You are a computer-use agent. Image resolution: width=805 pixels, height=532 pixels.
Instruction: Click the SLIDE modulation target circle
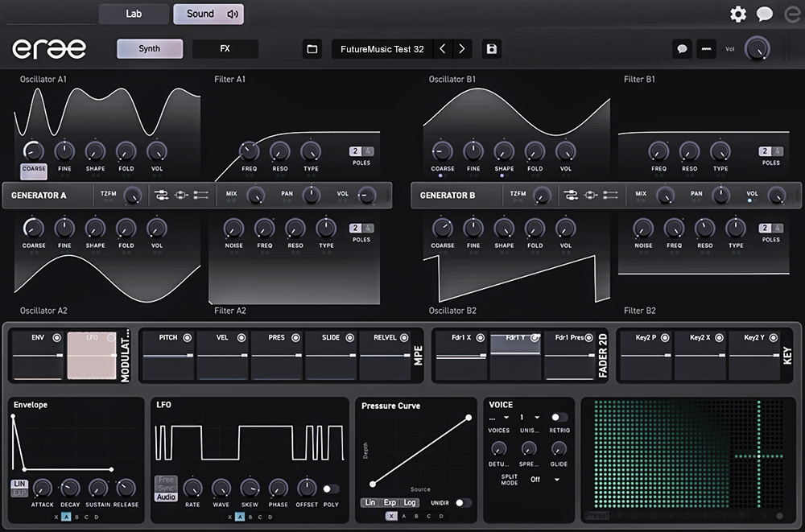pyautogui.click(x=349, y=337)
